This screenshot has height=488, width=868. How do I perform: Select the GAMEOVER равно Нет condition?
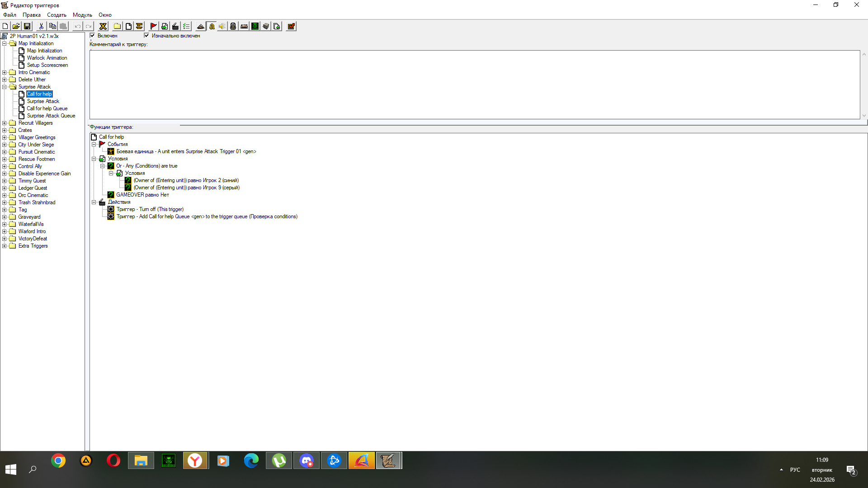[142, 195]
